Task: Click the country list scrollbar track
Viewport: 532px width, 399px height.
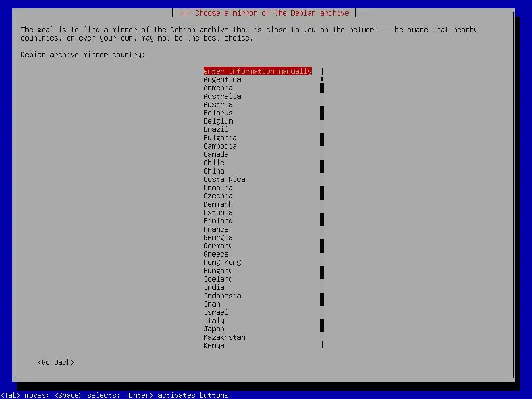Action: tap(322, 212)
